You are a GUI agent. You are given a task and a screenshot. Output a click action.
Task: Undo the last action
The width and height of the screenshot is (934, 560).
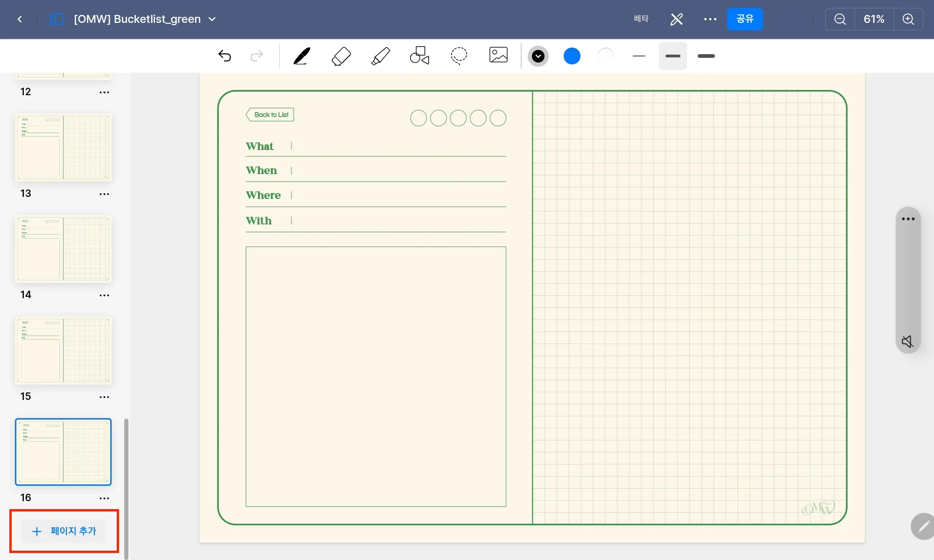225,56
